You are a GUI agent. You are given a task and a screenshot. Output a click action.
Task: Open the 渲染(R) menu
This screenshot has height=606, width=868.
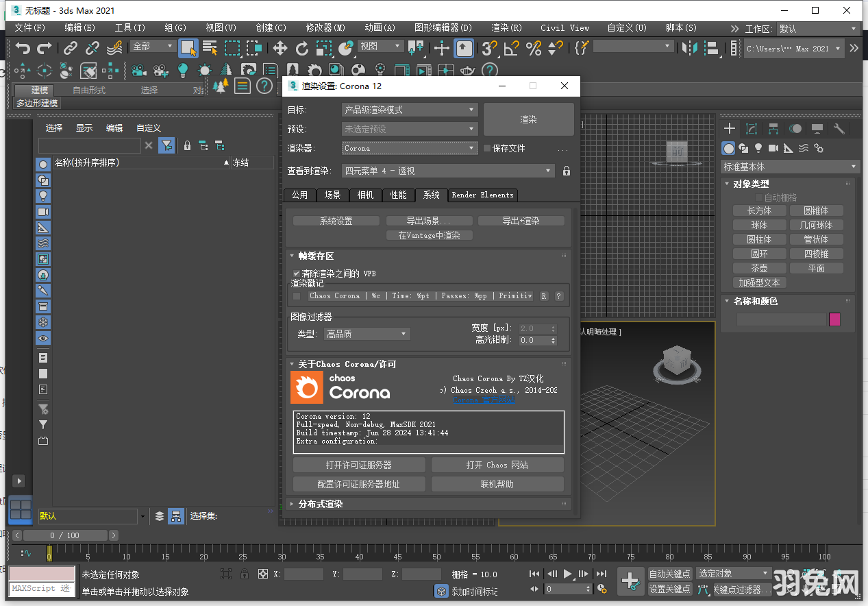[506, 28]
